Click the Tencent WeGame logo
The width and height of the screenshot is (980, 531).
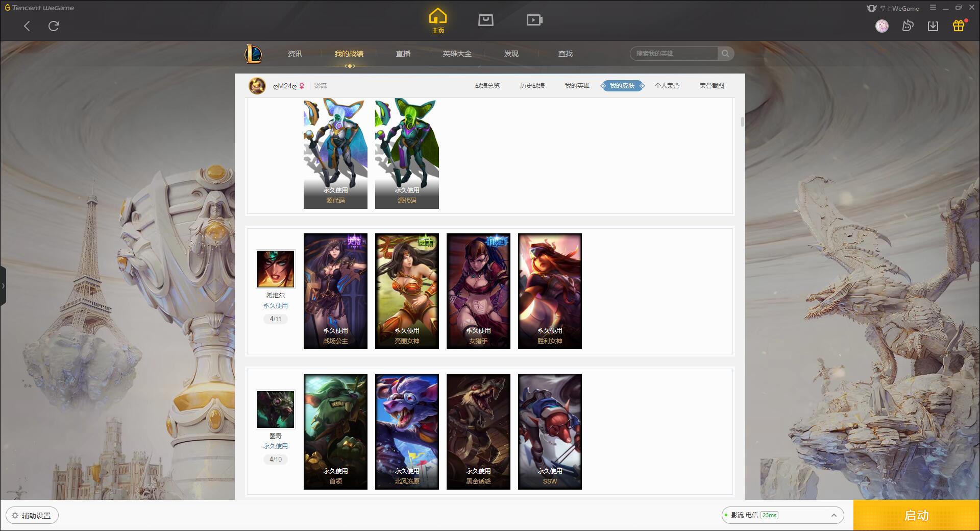39,8
